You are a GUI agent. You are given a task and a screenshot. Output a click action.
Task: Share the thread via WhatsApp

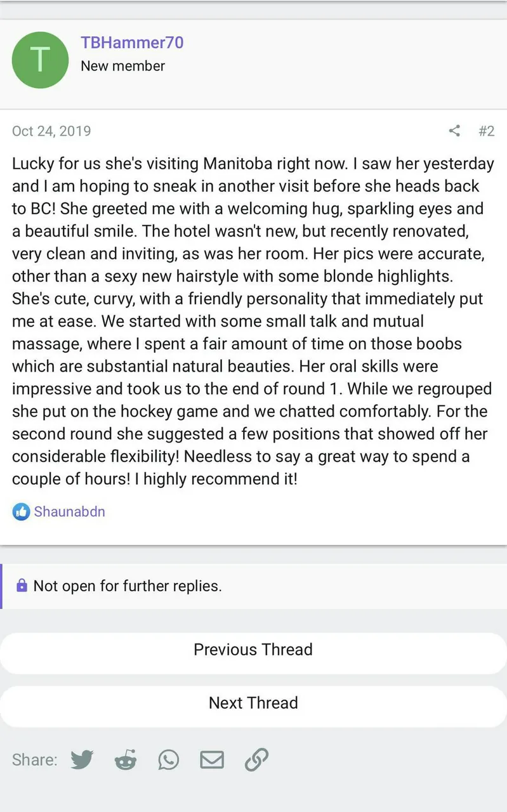pyautogui.click(x=169, y=759)
